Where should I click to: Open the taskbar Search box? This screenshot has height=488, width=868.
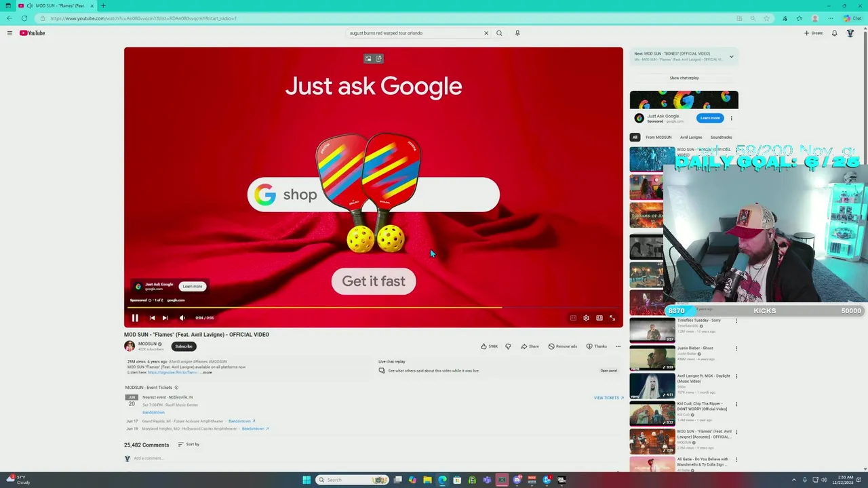[353, 480]
